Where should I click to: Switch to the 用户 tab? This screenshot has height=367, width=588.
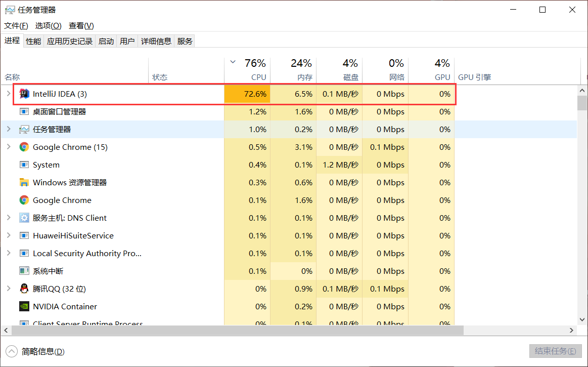[x=127, y=41]
